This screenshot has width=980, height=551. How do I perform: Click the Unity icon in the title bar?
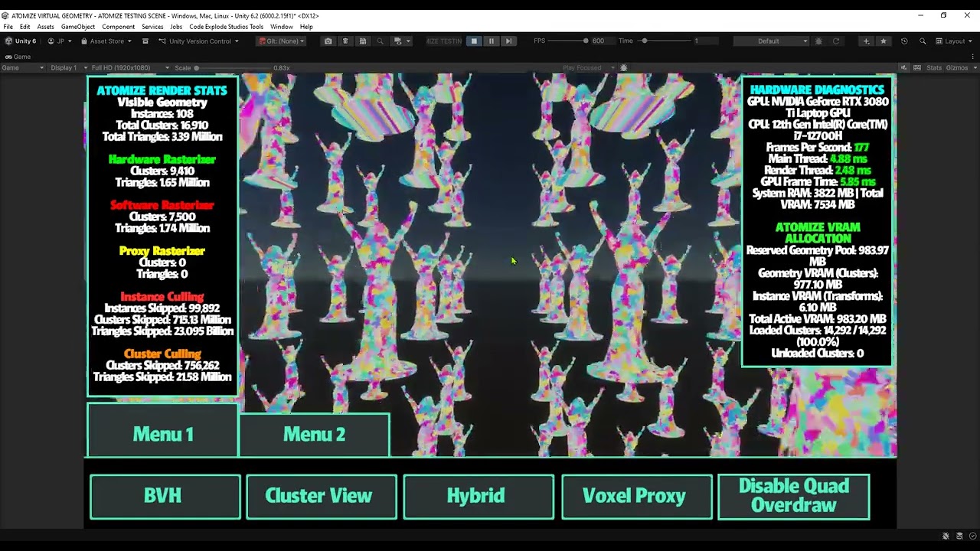point(5,15)
